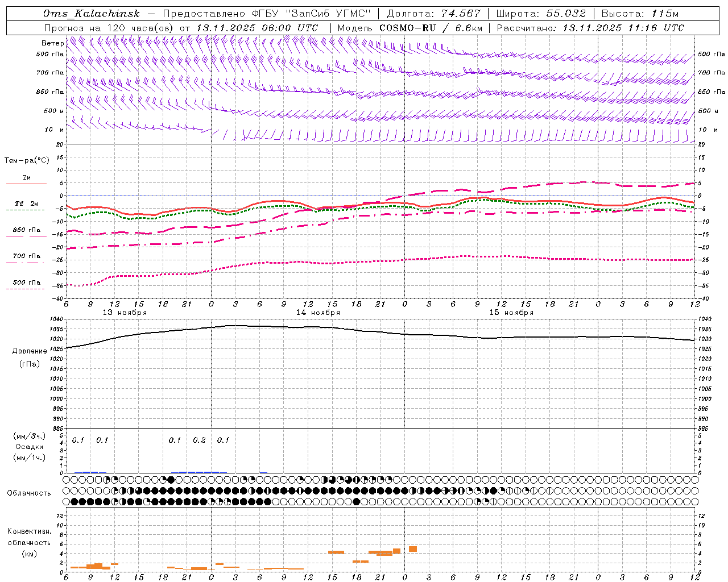728x582 pixels.
Task: Click 500 гПа in the temperature legend
Action: (x=26, y=282)
